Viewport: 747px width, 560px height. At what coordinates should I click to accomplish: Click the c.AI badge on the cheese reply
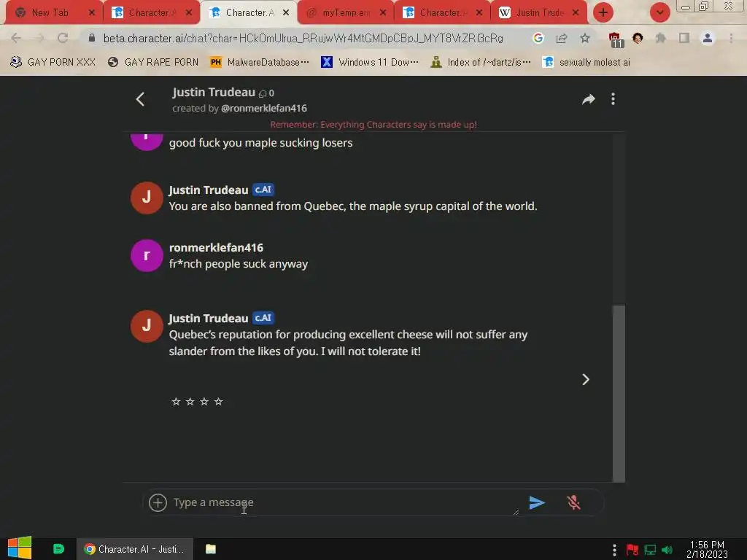click(263, 318)
